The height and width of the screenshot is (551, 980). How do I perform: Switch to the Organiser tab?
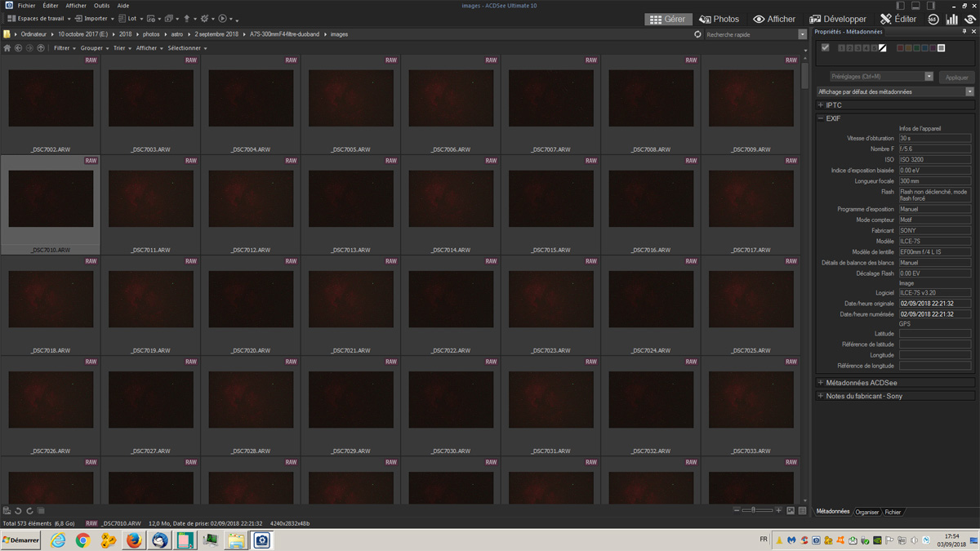[x=866, y=512]
